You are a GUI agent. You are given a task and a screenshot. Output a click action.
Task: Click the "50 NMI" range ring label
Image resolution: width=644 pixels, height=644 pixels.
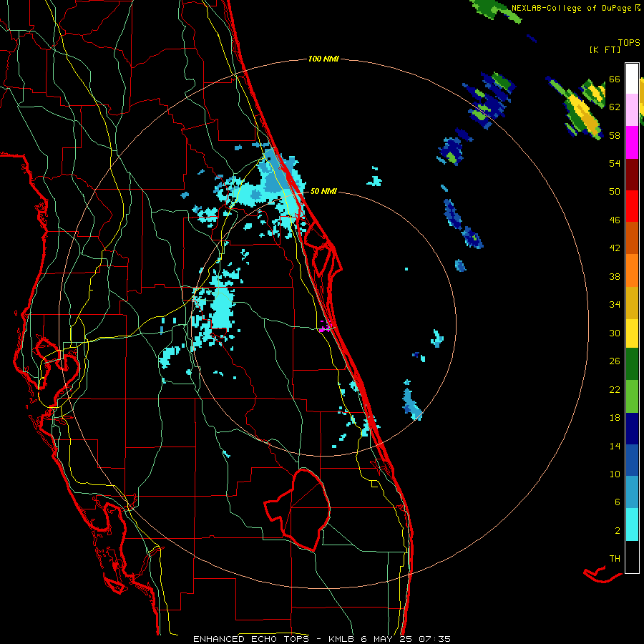click(323, 191)
